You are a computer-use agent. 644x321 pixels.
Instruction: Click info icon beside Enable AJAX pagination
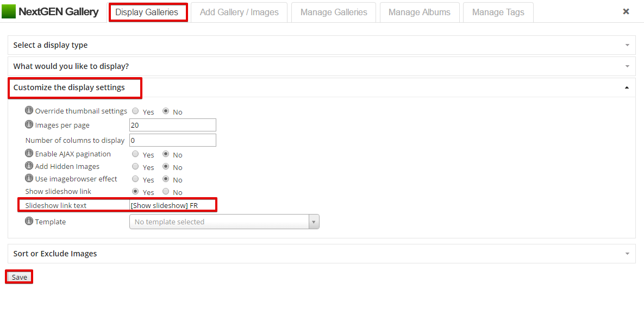tap(29, 153)
